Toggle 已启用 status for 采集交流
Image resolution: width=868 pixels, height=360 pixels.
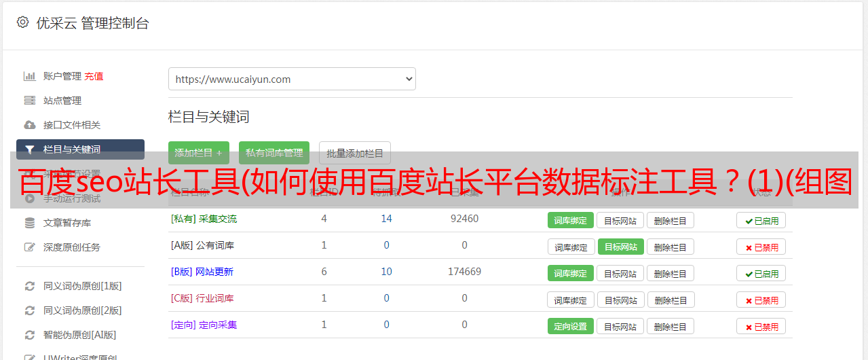(761, 220)
